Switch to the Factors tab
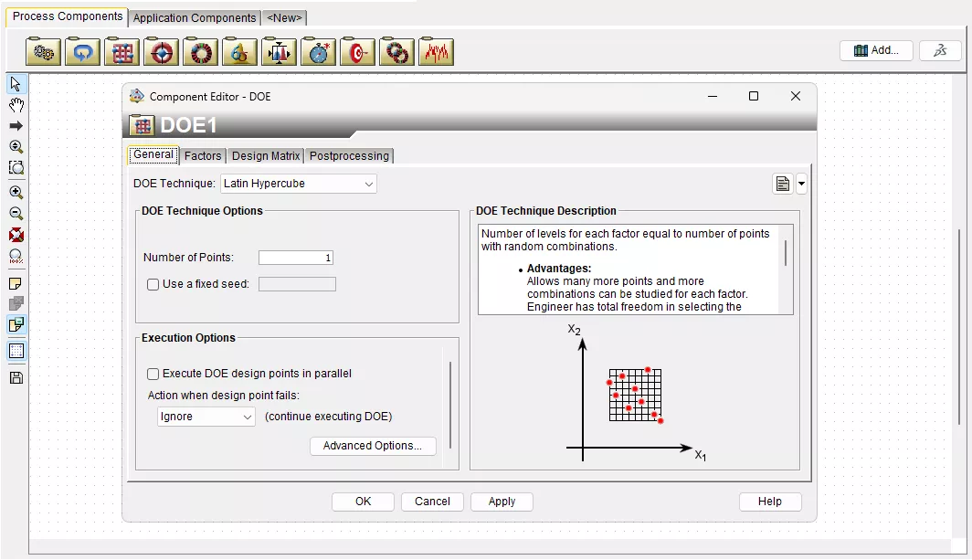Viewport: 972px width, 560px height. [x=202, y=155]
